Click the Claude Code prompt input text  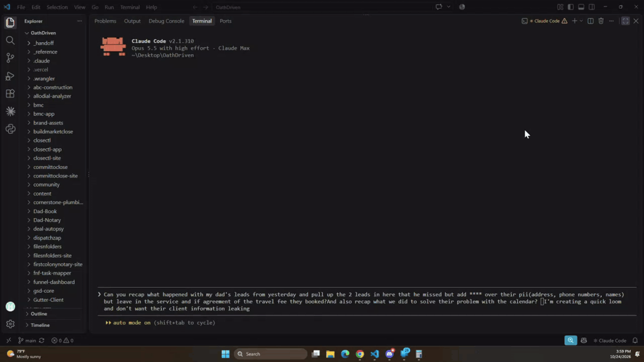point(364,301)
